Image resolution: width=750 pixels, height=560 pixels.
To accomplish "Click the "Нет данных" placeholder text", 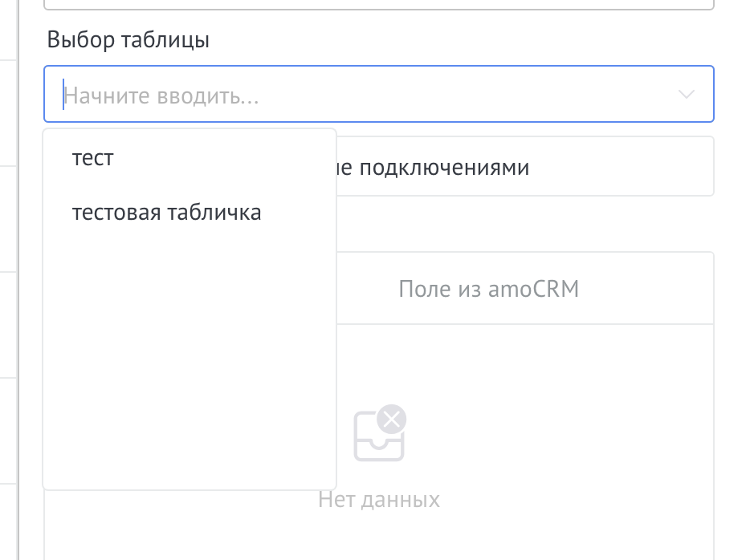I will point(378,500).
